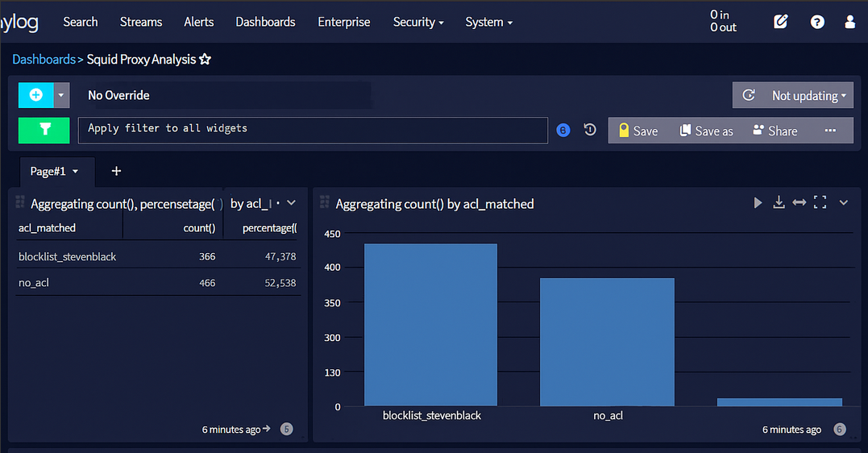
Task: Select blocklist_stevenblack table row value
Action: [x=68, y=257]
